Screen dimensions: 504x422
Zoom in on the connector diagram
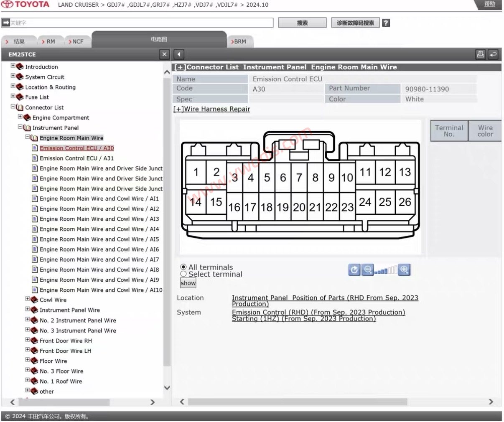[404, 270]
